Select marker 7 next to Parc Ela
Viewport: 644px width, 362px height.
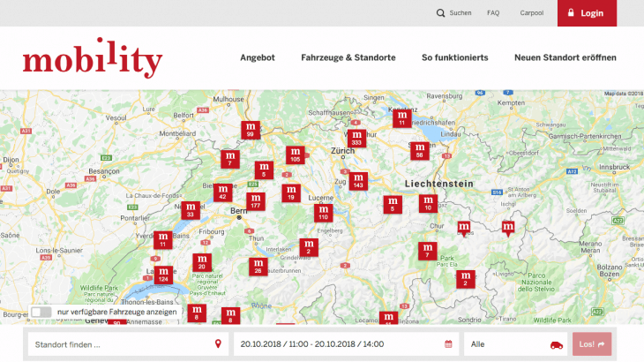(x=428, y=251)
